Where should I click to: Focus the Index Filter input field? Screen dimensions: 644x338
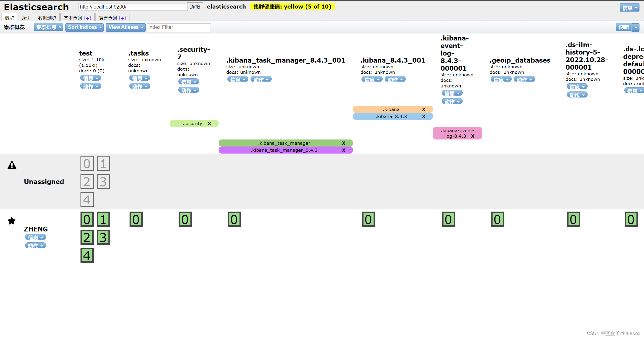click(x=178, y=27)
